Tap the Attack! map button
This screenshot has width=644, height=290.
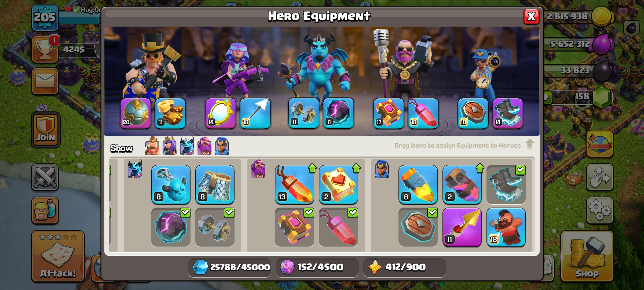58,256
